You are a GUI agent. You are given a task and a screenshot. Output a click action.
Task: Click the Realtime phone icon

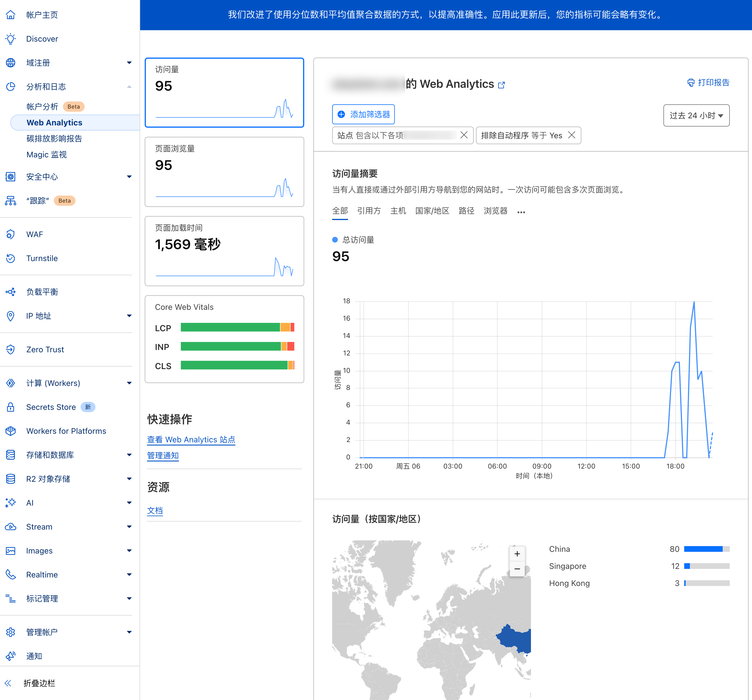click(11, 575)
